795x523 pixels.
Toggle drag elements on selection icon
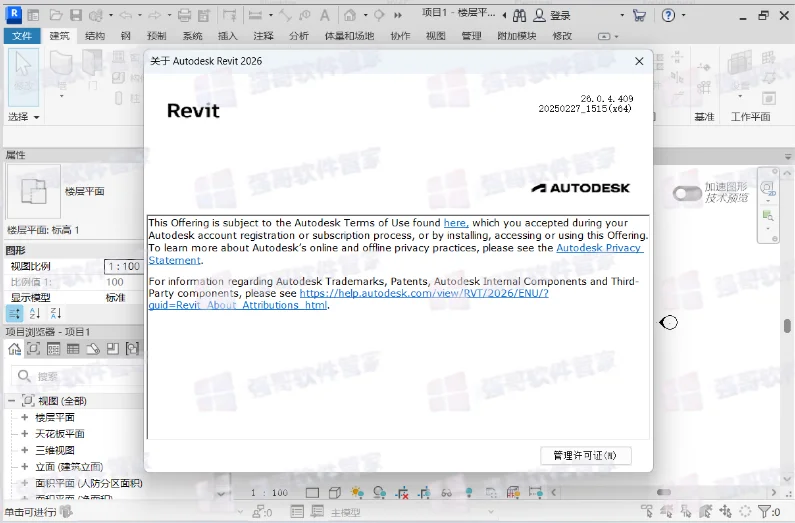[726, 511]
